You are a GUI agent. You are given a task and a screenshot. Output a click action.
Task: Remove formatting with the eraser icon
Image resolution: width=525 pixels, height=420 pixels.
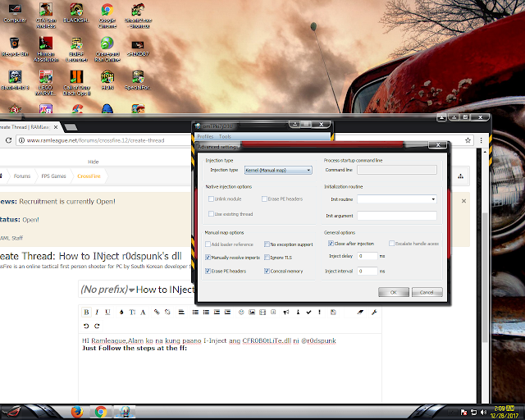pyautogui.click(x=360, y=313)
